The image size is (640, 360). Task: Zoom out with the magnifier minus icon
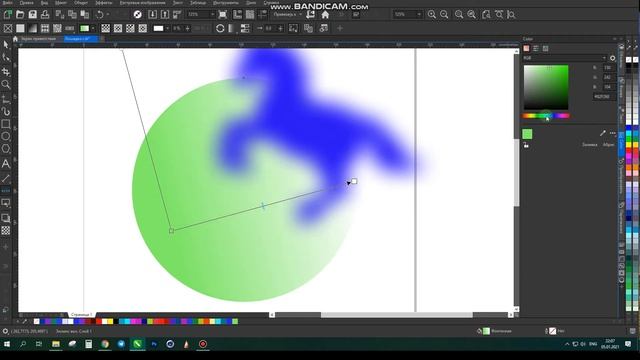point(444,15)
